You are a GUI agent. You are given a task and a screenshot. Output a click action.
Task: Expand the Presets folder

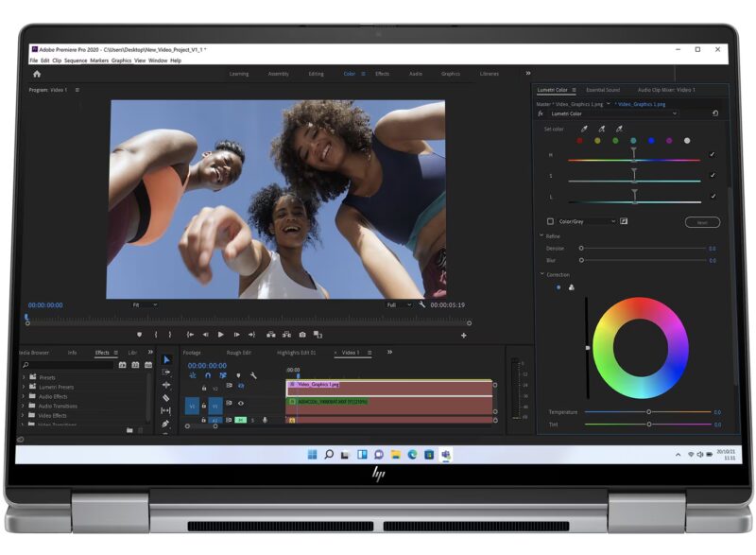[x=23, y=377]
